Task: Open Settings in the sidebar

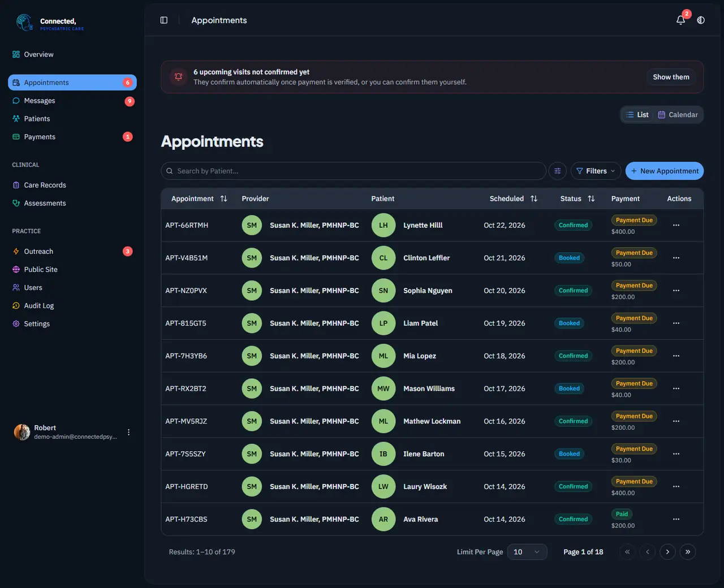Action: click(x=72, y=324)
